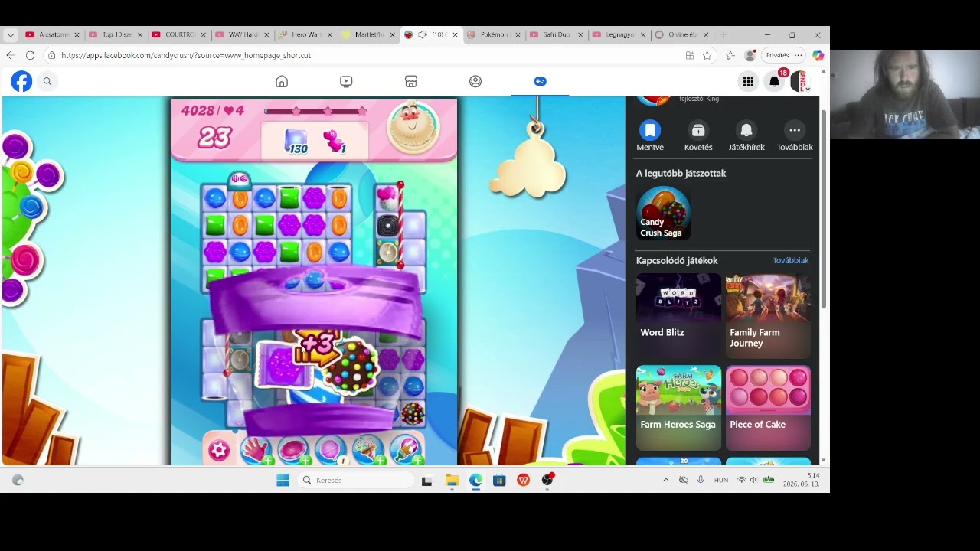
Task: Mute the playing Candy Crush tab
Action: 422,34
